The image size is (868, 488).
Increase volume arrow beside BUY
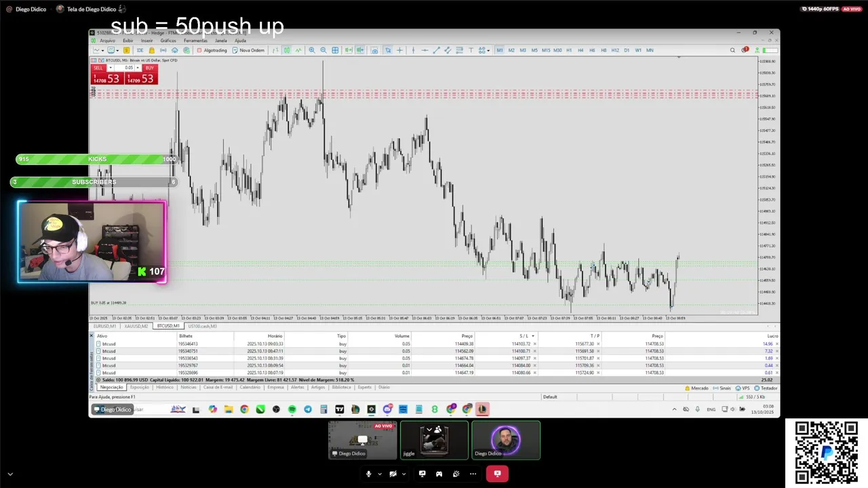click(138, 68)
